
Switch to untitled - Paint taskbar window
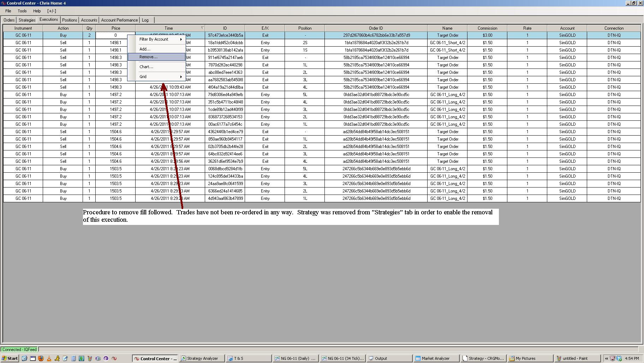[577, 358]
